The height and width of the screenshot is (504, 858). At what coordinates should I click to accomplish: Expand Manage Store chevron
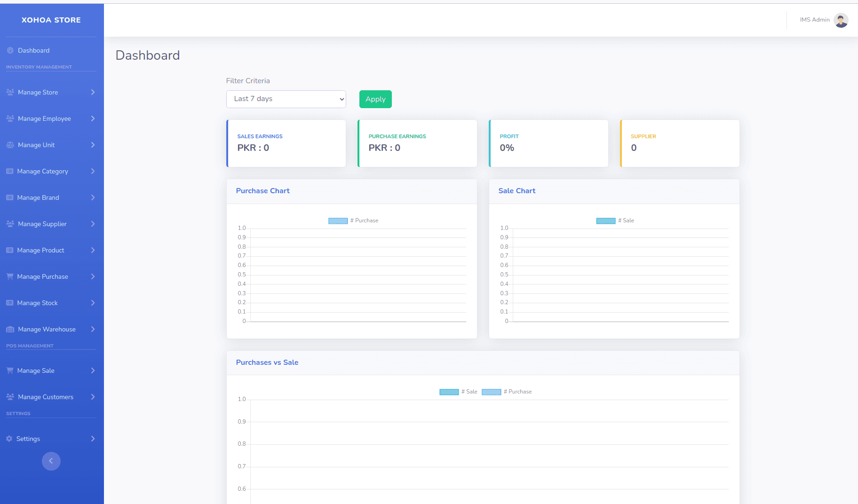point(93,92)
